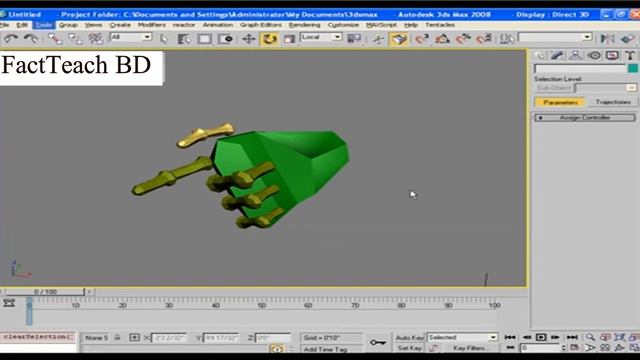Click the Bind to Space Warp tool

tap(96, 39)
